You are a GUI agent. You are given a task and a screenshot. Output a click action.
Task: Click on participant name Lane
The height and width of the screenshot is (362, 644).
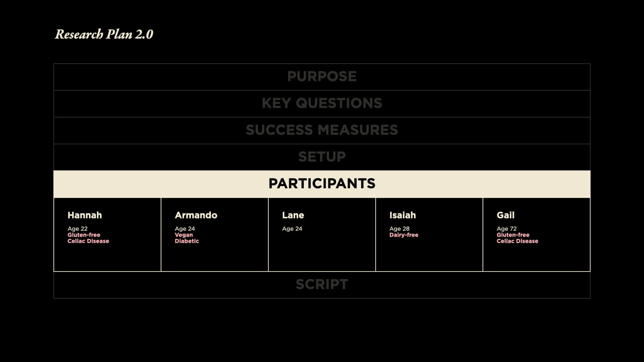pyautogui.click(x=293, y=215)
